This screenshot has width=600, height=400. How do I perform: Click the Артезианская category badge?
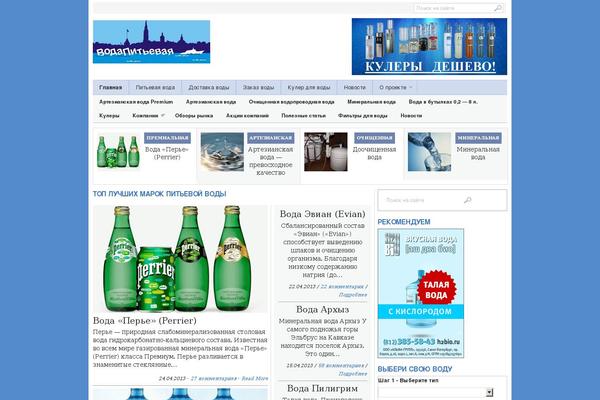click(271, 138)
